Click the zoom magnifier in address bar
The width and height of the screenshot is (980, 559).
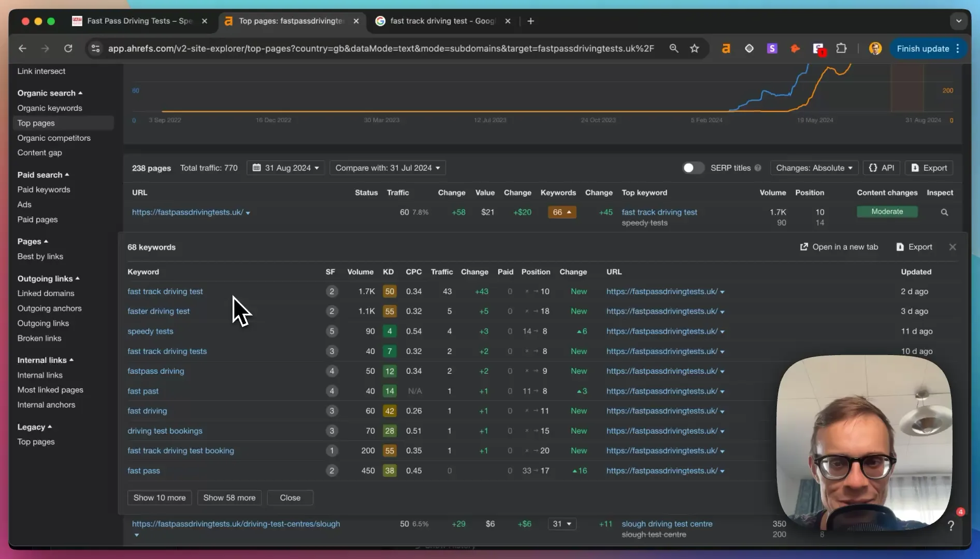click(674, 49)
